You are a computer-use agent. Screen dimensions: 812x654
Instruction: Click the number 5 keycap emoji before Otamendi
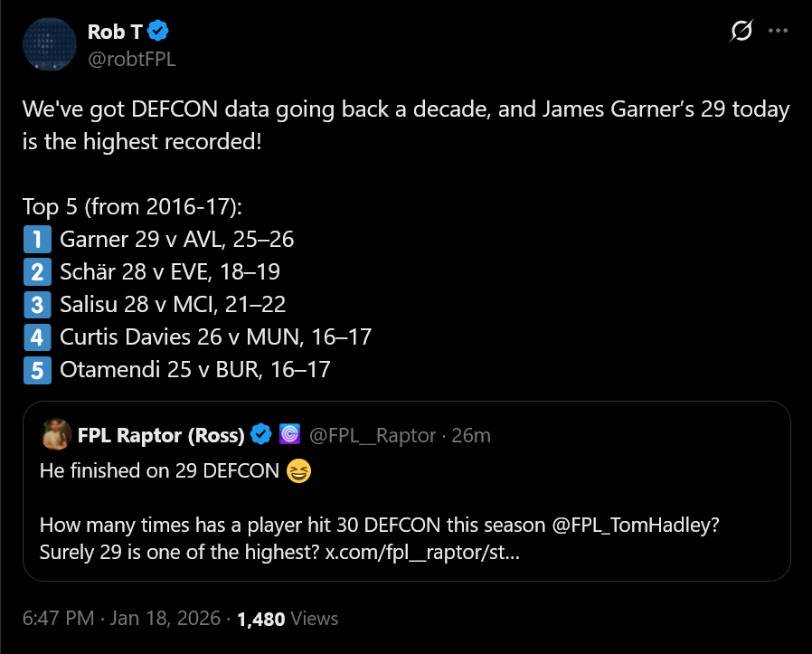(x=35, y=370)
